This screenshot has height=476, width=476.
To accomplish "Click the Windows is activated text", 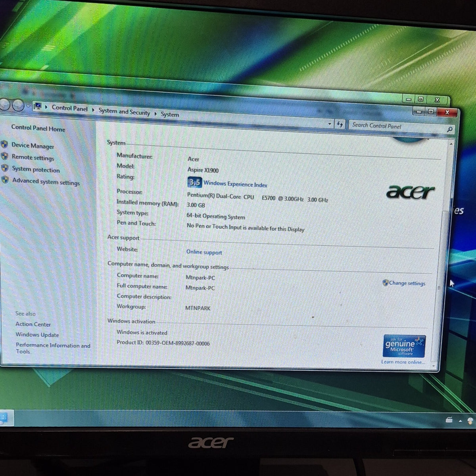I will click(142, 332).
